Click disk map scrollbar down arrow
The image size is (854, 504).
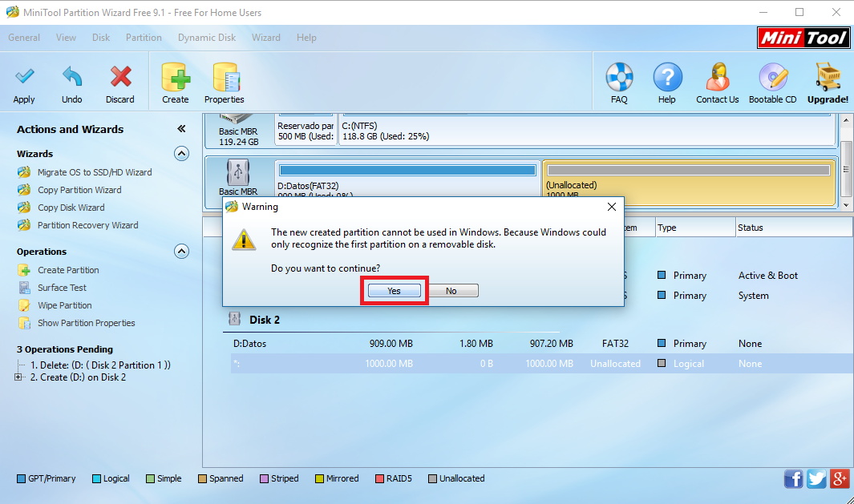pyautogui.click(x=846, y=205)
